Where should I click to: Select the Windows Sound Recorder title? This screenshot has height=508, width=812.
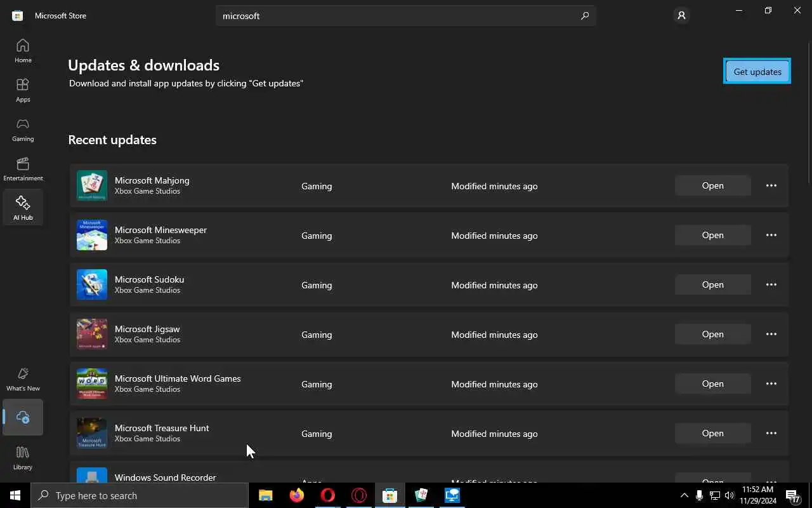[x=165, y=478]
